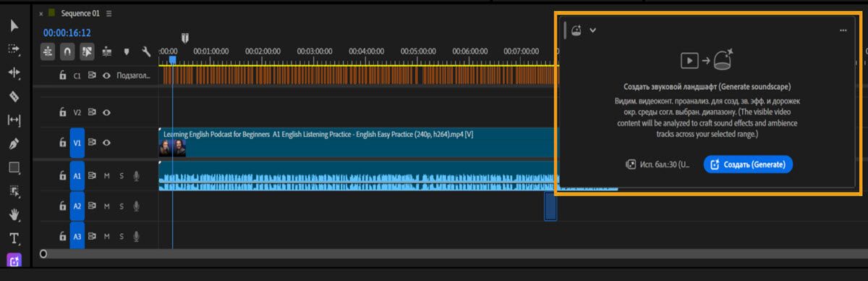Hide the C1 subtitle track output

[x=107, y=75]
